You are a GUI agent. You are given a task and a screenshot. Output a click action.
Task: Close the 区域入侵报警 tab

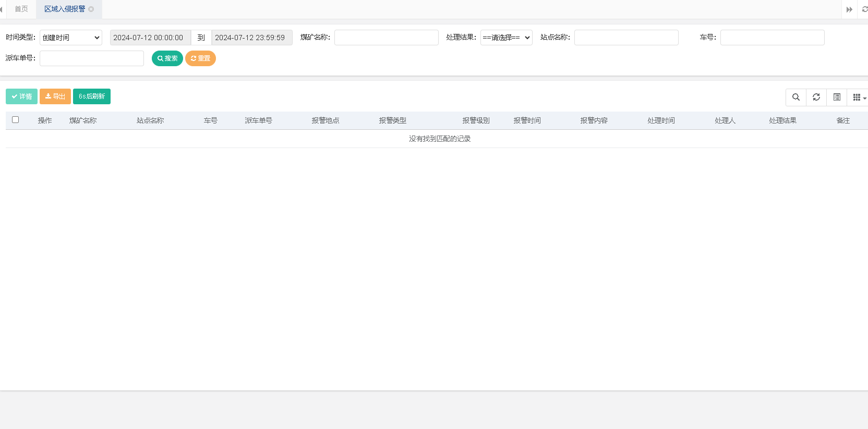91,9
